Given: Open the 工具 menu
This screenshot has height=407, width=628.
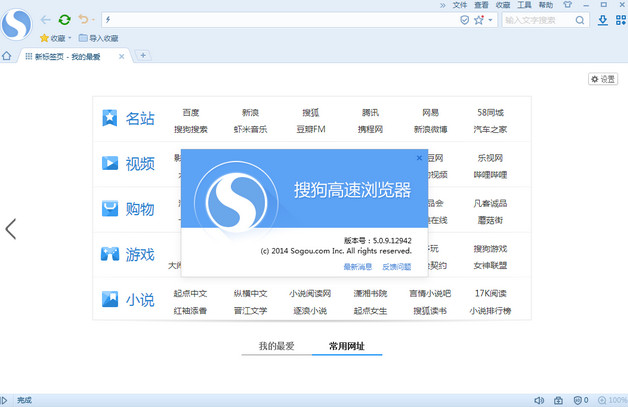Looking at the screenshot, I should 523,5.
